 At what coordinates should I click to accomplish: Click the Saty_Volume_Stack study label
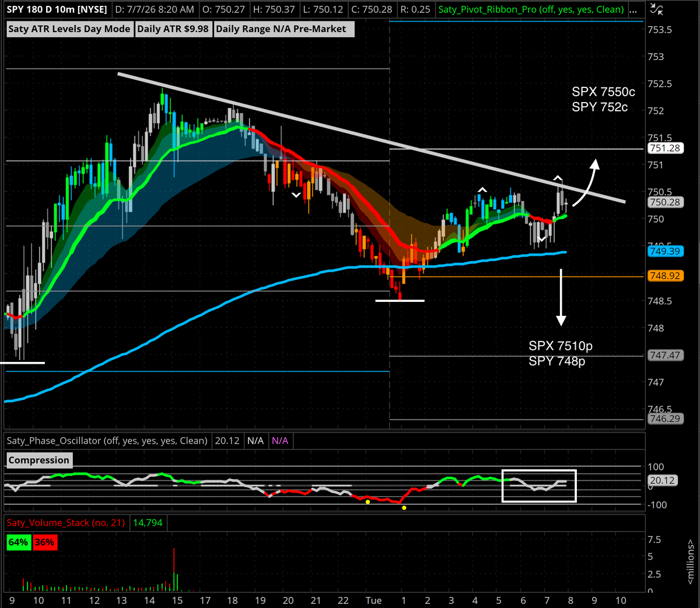[x=66, y=522]
